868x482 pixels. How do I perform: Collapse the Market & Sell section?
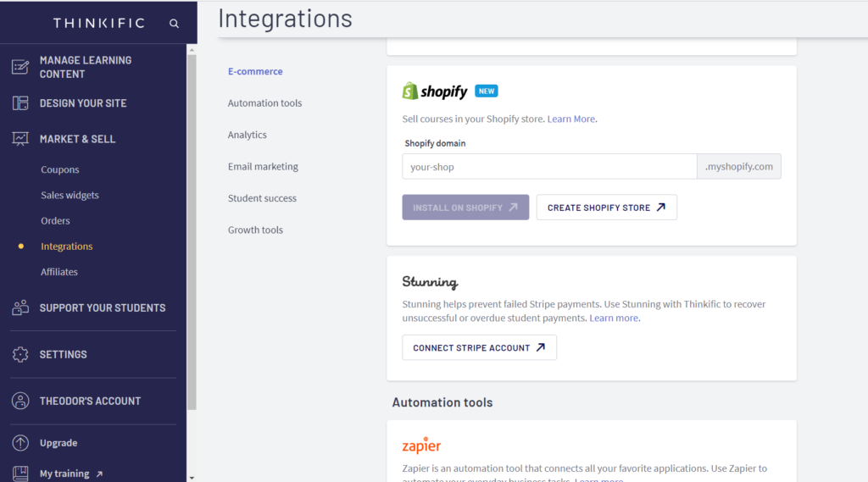(x=77, y=139)
